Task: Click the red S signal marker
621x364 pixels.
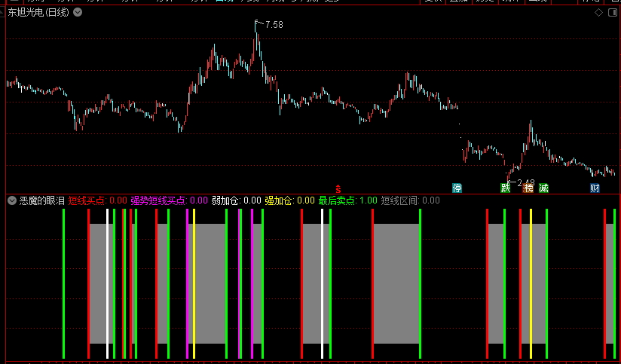Action: [338, 189]
